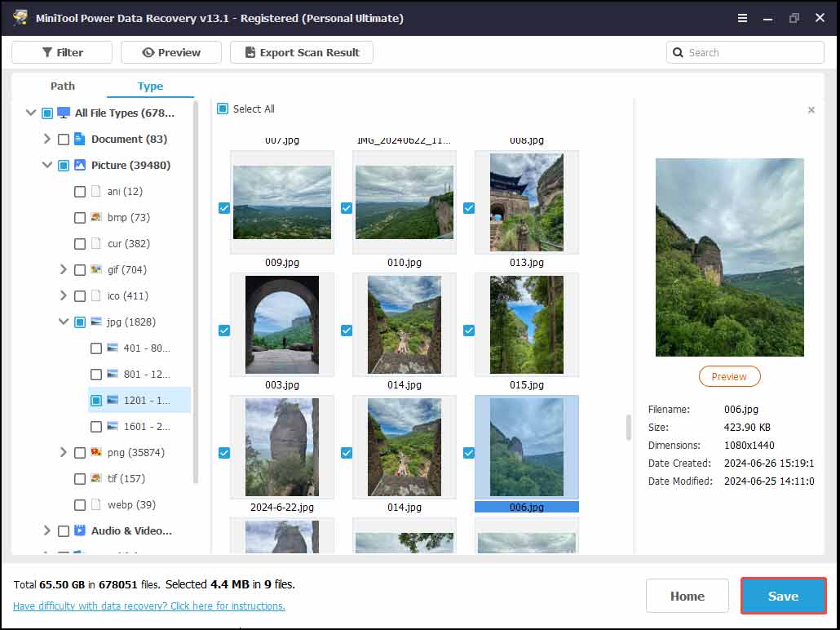Click the search magnifier icon
Image resolution: width=840 pixels, height=630 pixels.
678,52
